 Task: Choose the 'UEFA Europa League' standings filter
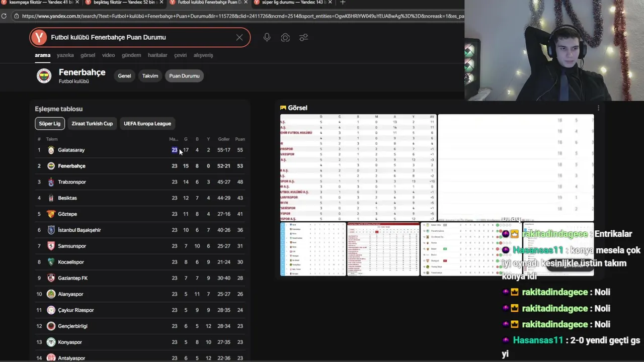point(147,124)
